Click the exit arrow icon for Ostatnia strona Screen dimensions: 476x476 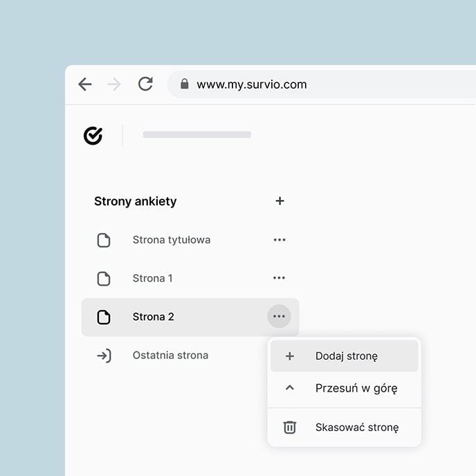coord(104,356)
